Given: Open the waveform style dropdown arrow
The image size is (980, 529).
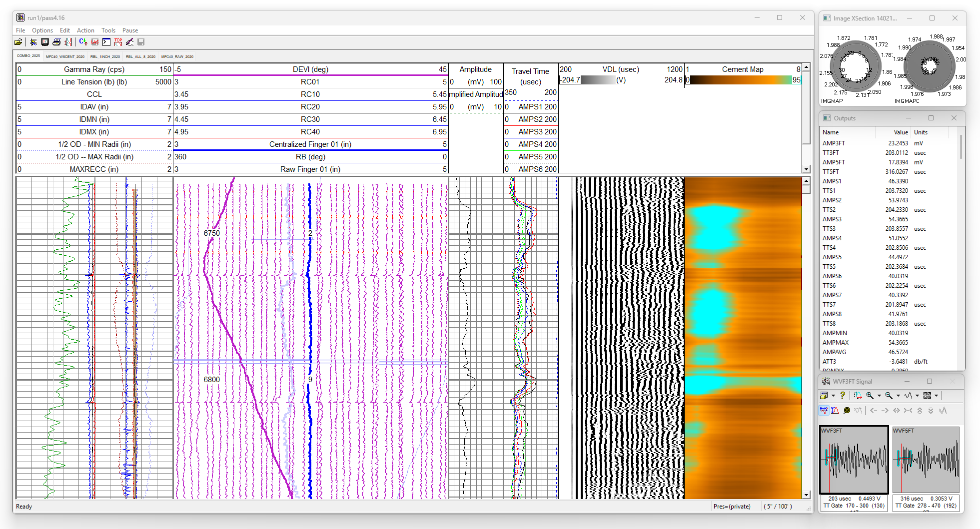Looking at the screenshot, I should (917, 396).
